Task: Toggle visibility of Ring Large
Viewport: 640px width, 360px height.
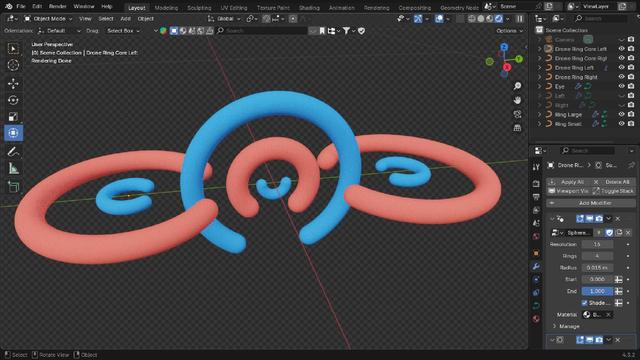Action: (621, 114)
